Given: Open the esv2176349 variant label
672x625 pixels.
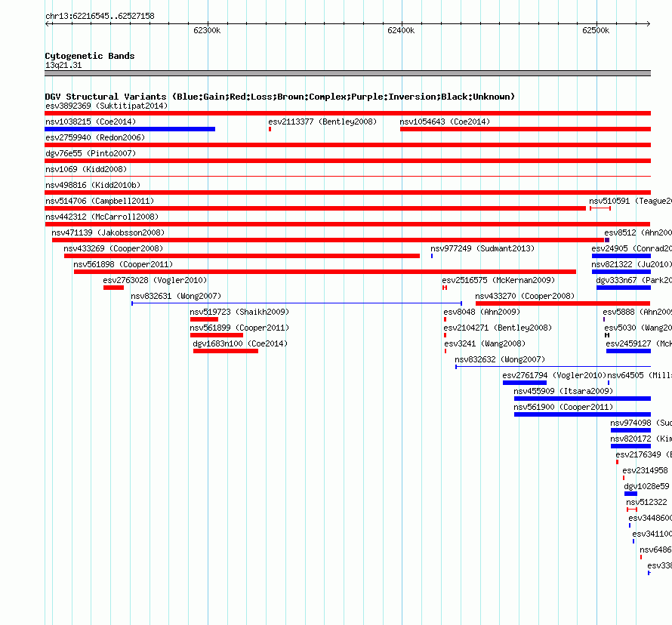Looking at the screenshot, I should [x=643, y=454].
